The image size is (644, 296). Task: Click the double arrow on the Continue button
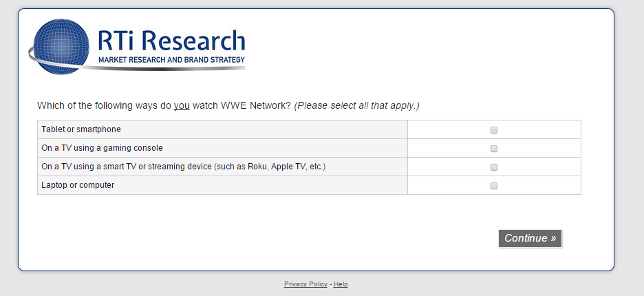pos(553,239)
